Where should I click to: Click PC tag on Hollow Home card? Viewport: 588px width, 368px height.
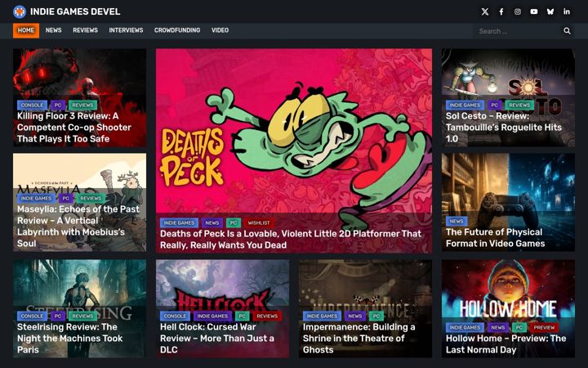pos(519,327)
